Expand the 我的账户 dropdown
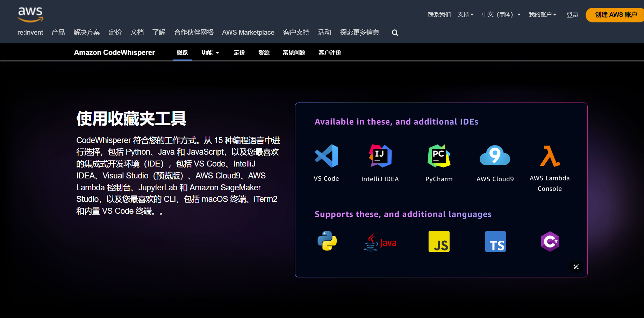This screenshot has width=644, height=318. [543, 15]
